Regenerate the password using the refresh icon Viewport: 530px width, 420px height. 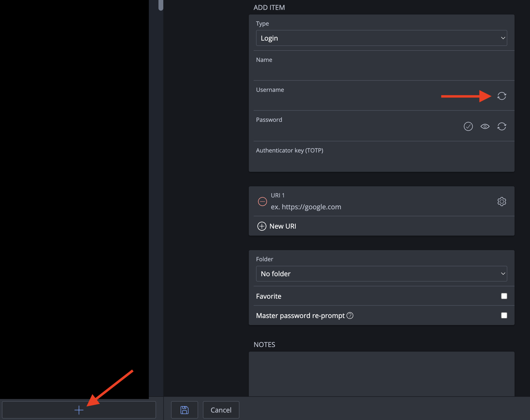502,126
